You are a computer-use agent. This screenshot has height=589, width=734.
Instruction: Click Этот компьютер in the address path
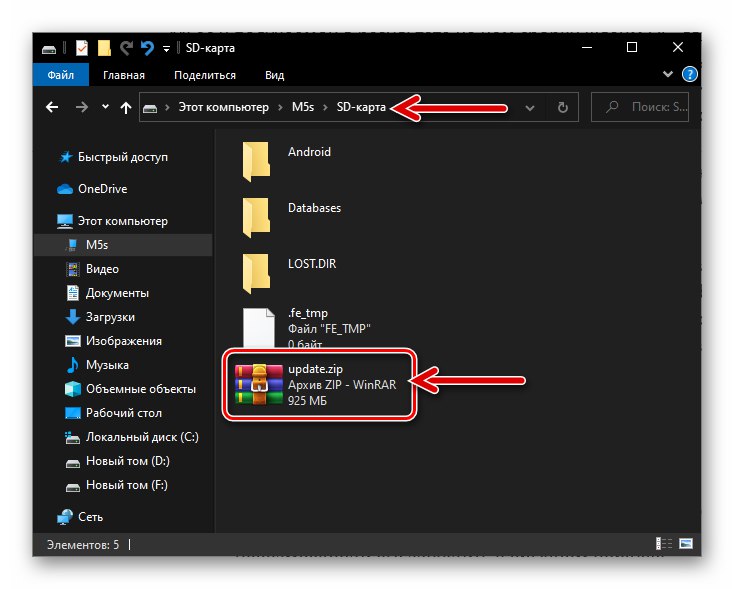(x=223, y=107)
